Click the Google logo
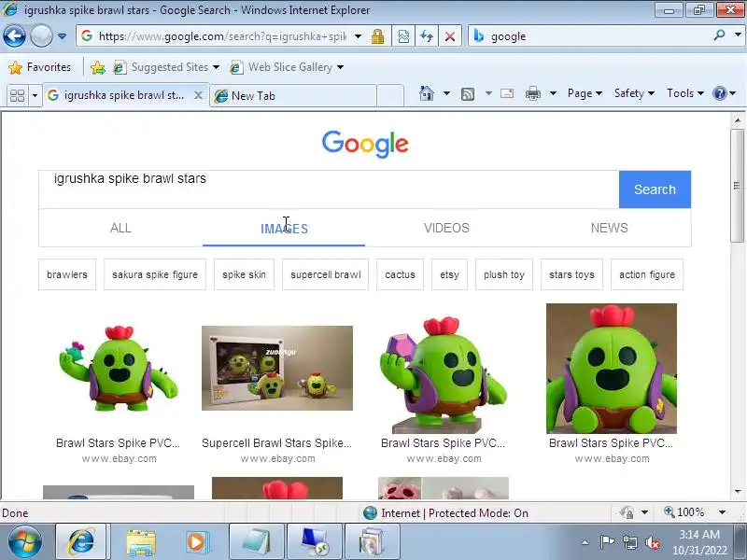The width and height of the screenshot is (747, 560). pyautogui.click(x=365, y=144)
